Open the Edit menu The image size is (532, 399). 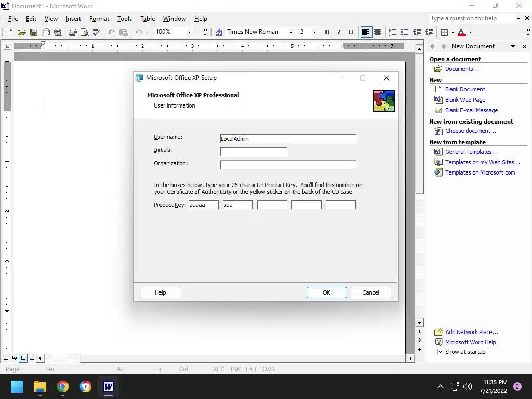[31, 19]
